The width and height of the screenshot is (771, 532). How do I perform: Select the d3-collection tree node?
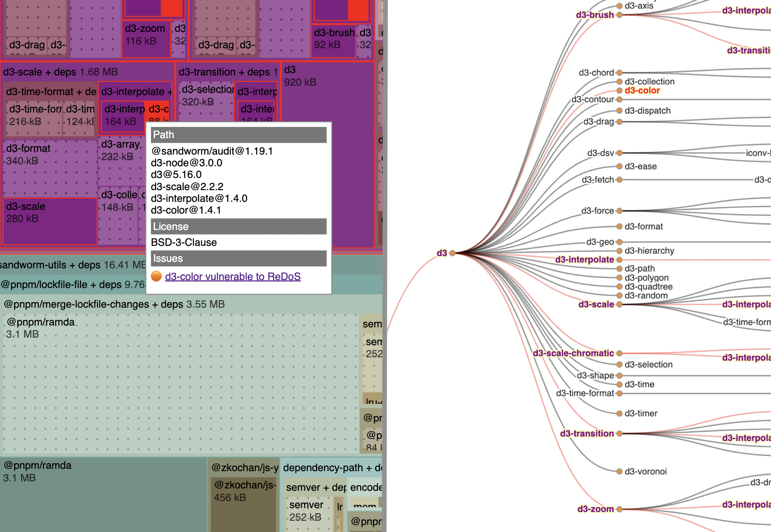pos(619,81)
